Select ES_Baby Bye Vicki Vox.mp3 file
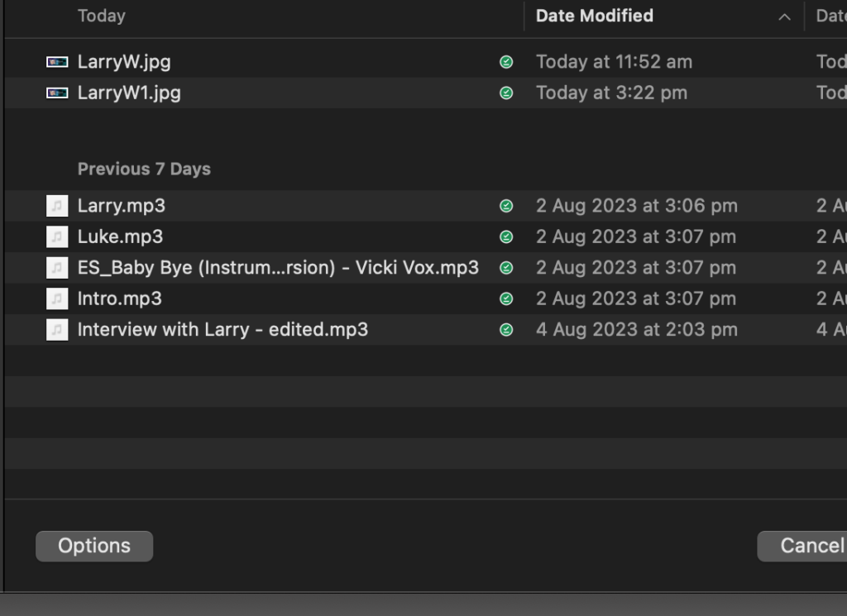 coord(278,268)
